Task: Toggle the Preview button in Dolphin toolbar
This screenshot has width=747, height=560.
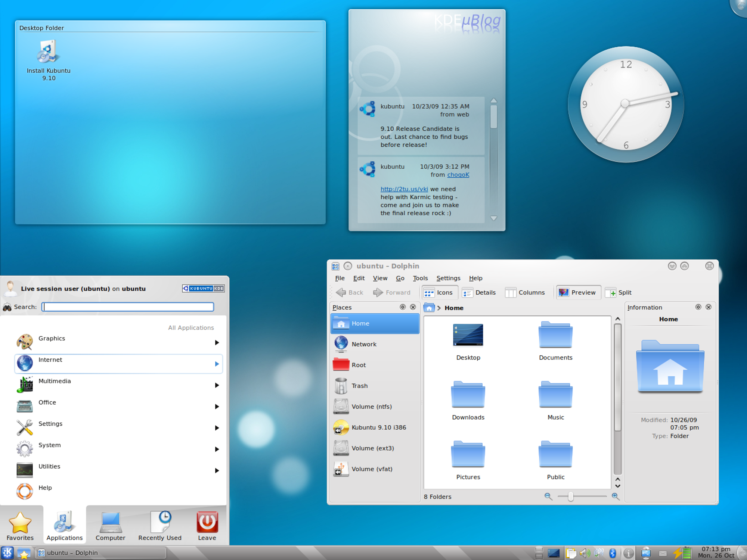Action: (578, 292)
